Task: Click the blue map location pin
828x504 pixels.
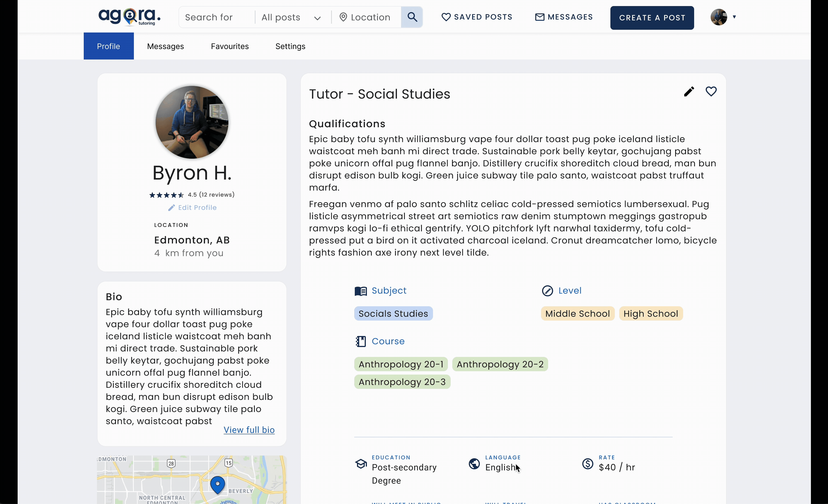Action: pos(217,484)
